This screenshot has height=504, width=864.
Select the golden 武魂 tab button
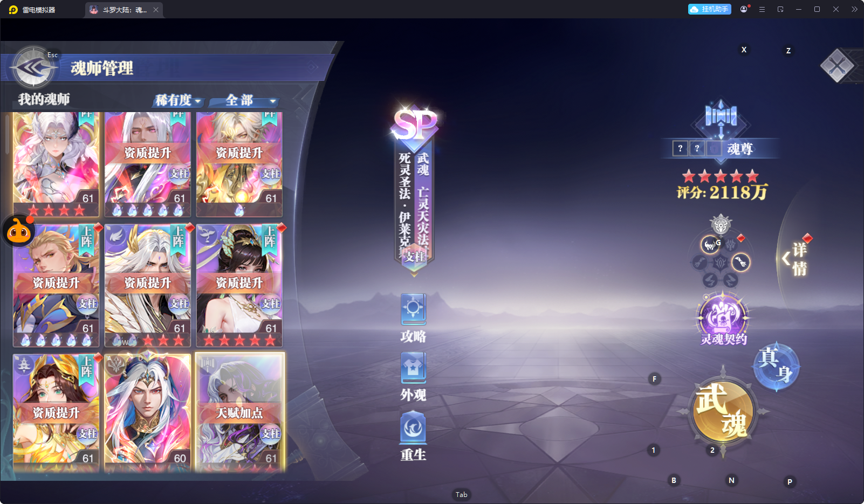pyautogui.click(x=723, y=411)
